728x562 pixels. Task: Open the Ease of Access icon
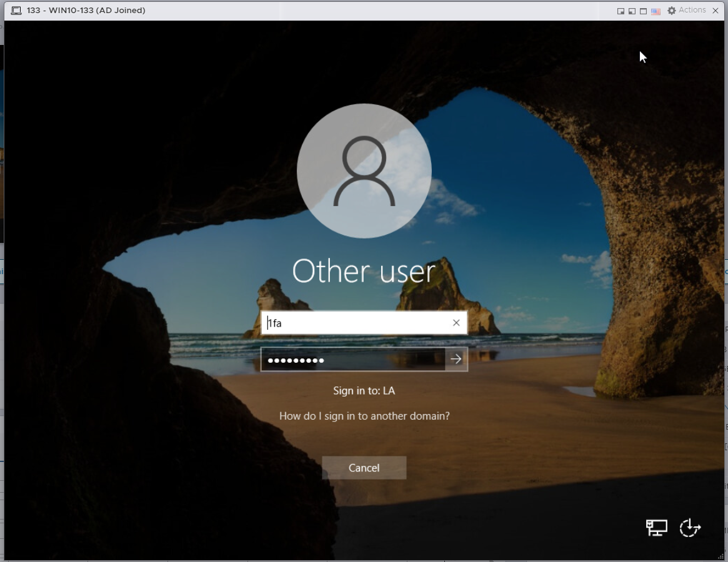point(690,528)
